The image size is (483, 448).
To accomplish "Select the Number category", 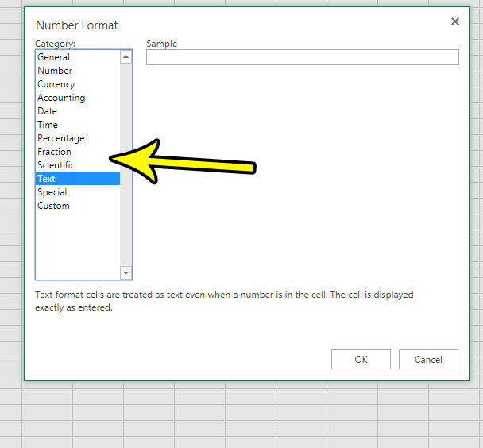I will point(78,71).
